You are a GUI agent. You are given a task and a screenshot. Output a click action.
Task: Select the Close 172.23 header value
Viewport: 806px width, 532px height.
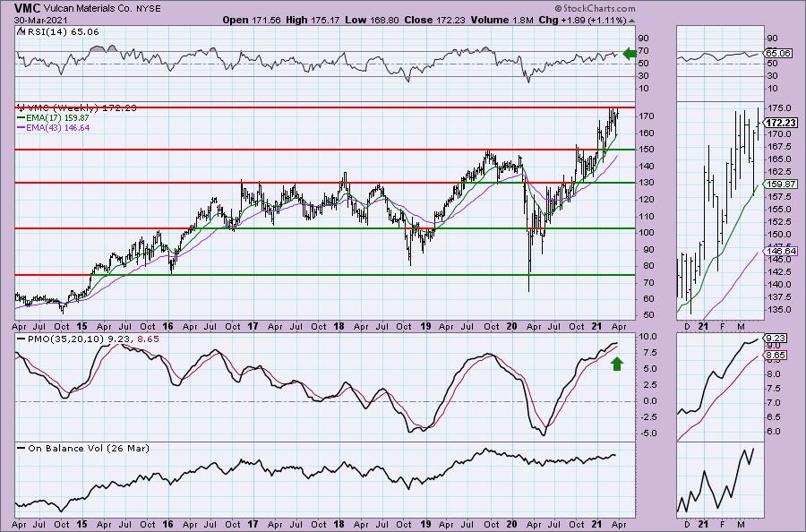[435, 20]
